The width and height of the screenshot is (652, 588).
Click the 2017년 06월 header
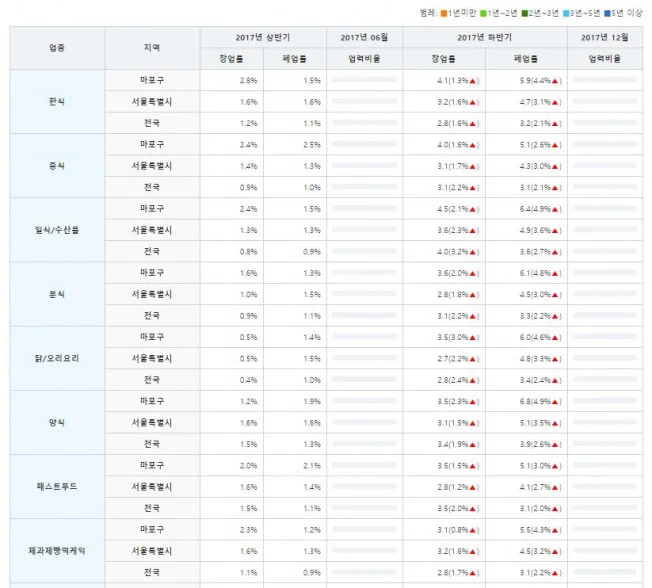(364, 37)
